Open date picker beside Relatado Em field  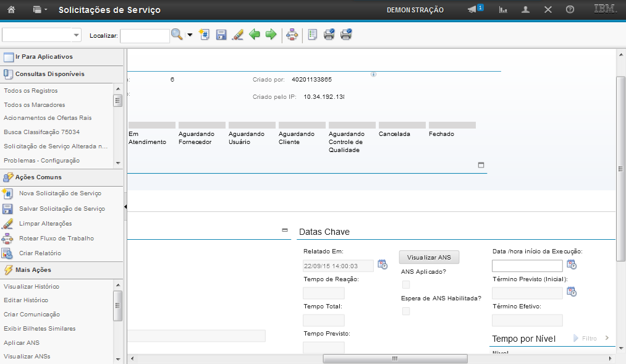pos(382,265)
